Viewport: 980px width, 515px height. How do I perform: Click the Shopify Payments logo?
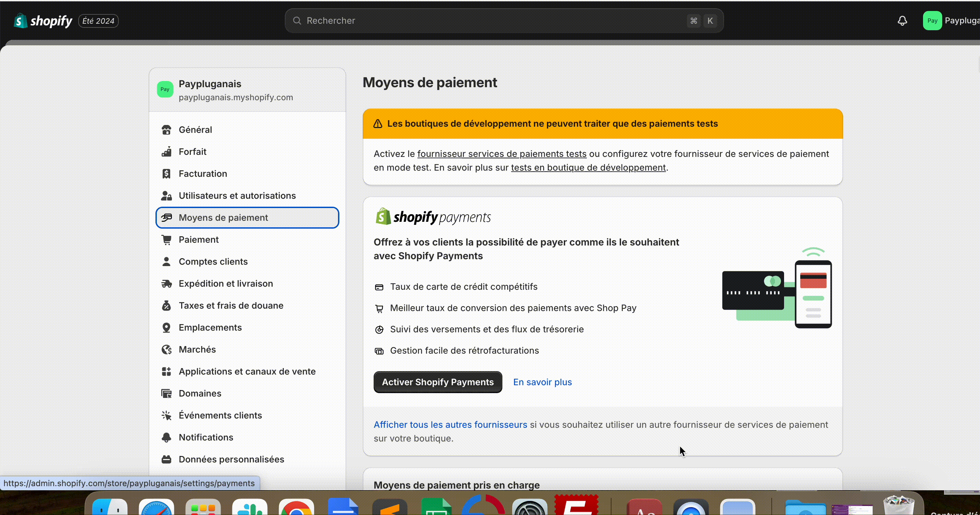(433, 217)
